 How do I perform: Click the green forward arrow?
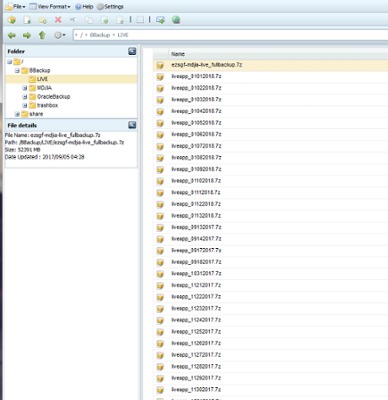point(27,35)
